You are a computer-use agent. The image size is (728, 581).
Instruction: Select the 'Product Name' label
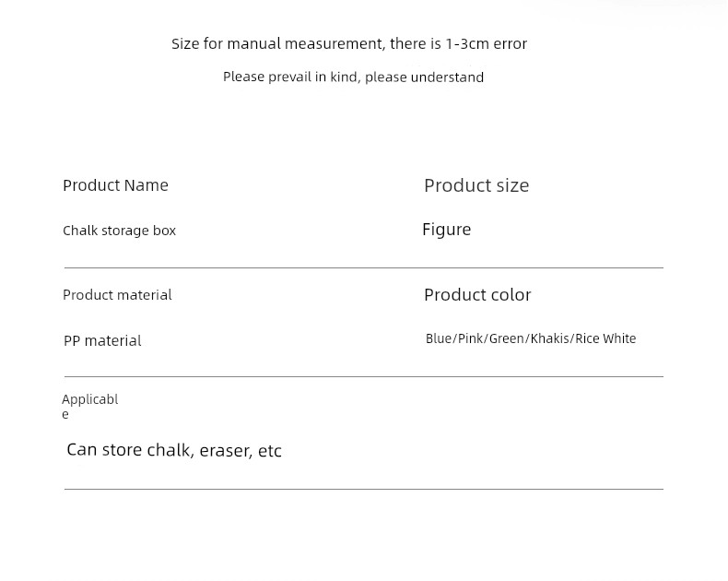(x=115, y=185)
